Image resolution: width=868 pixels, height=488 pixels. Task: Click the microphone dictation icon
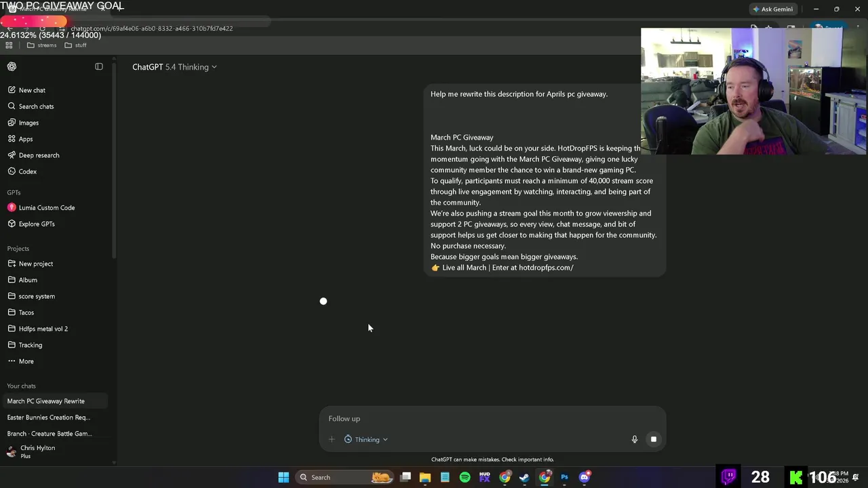pyautogui.click(x=635, y=439)
